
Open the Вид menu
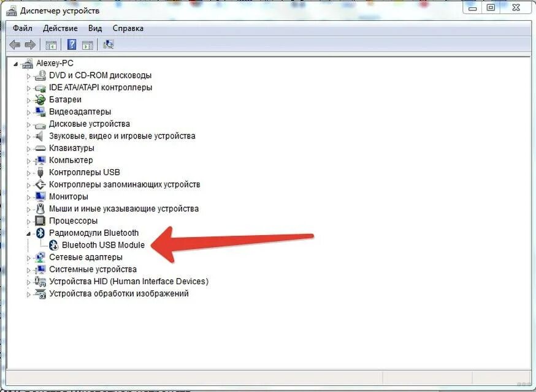(95, 28)
